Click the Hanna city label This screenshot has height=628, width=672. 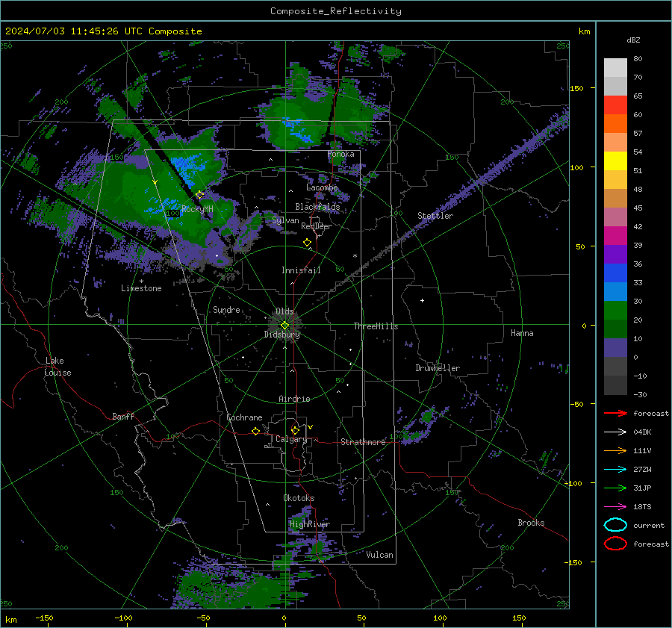click(522, 333)
